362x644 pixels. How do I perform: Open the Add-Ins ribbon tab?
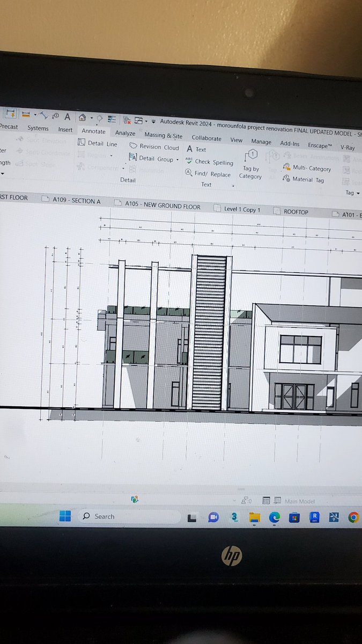[290, 143]
